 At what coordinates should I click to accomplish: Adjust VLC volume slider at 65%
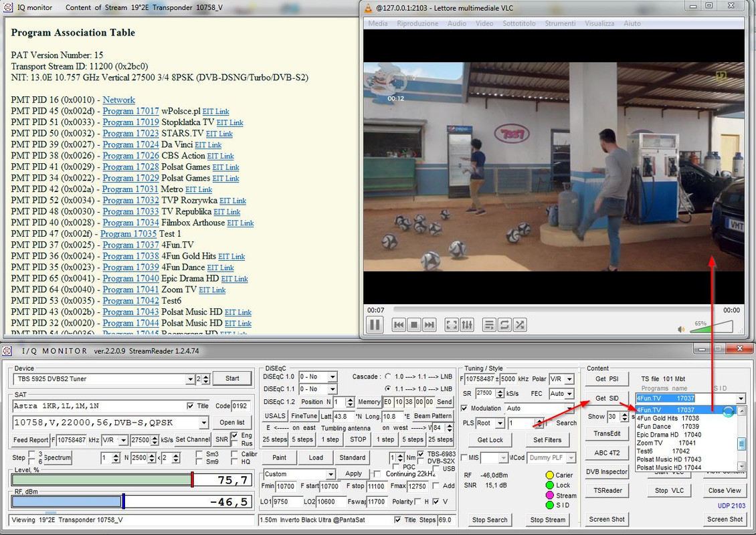point(711,327)
